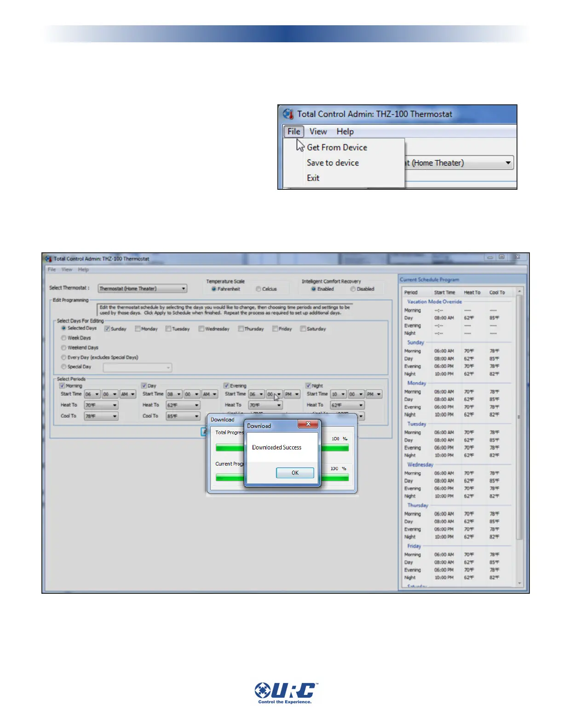The height and width of the screenshot is (728, 563).
Task: Click OK in the Downloaded Success dialog
Action: pyautogui.click(x=295, y=472)
